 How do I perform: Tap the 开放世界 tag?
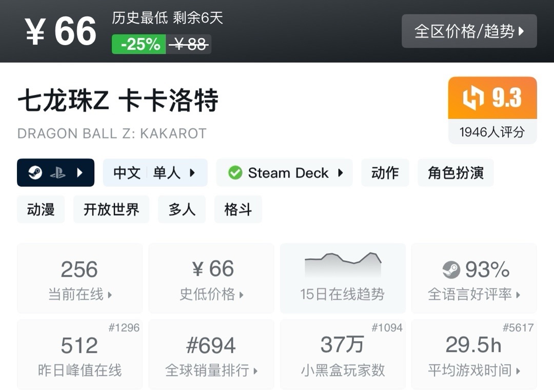[111, 209]
